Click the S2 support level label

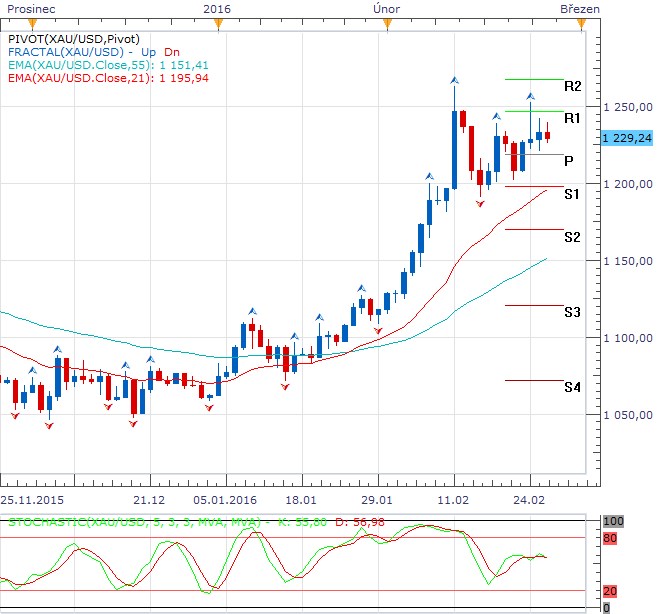pos(572,237)
